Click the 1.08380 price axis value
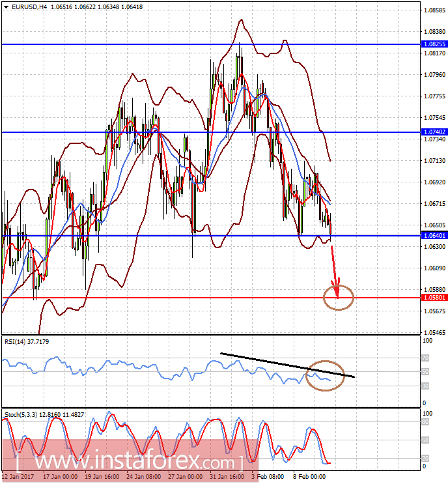Screen dimensions: 448x484 point(435,32)
